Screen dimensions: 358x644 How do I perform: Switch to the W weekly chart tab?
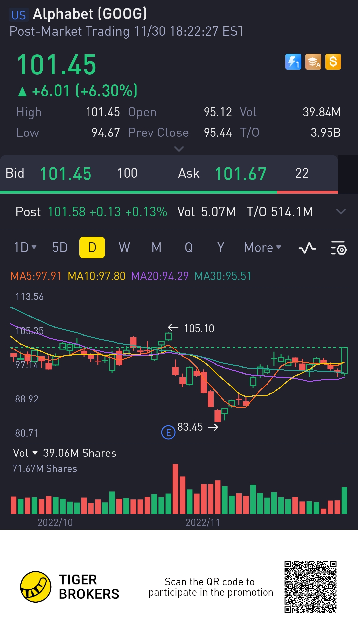click(124, 247)
